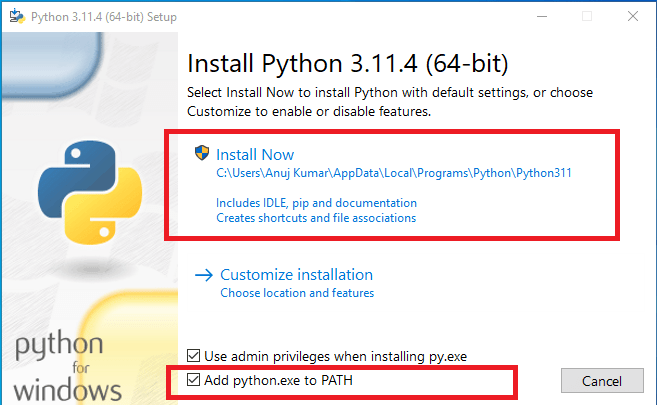657x405 pixels.
Task: Click the arrow icon beside Customize installation
Action: click(x=204, y=275)
